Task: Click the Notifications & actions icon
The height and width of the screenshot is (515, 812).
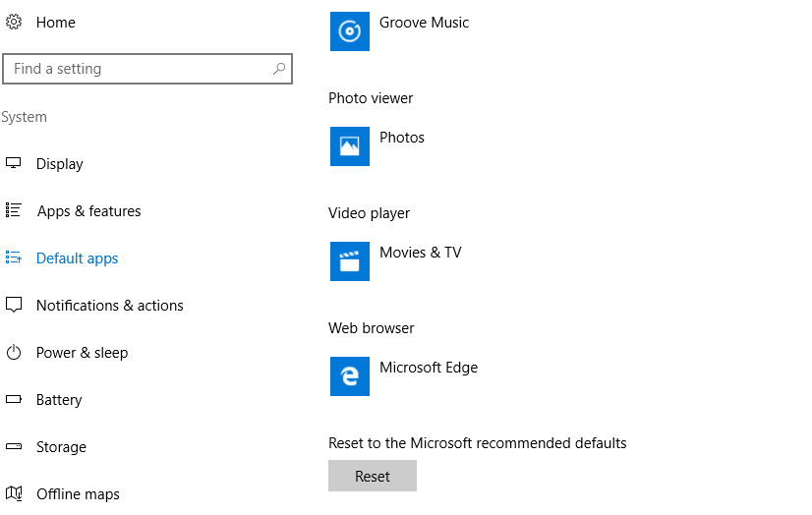Action: (14, 305)
